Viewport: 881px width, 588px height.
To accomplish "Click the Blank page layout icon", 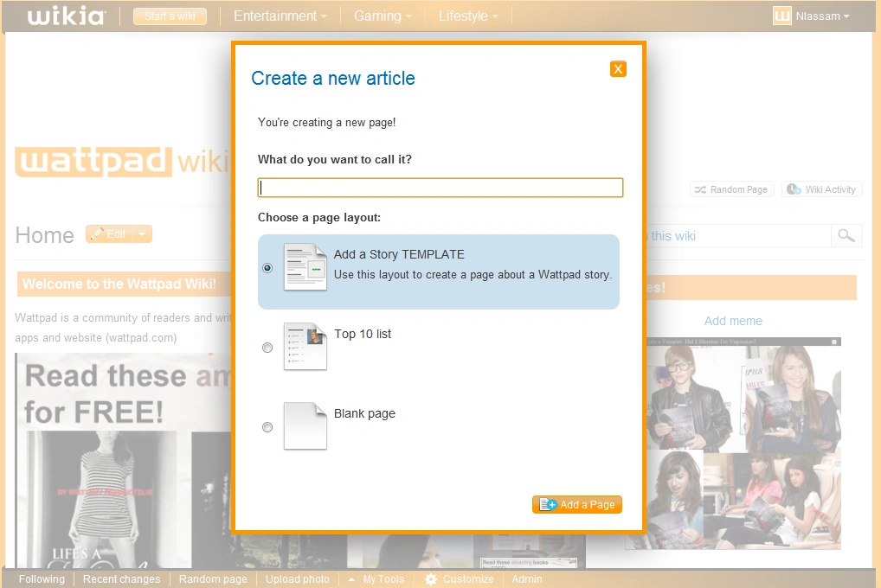I will pyautogui.click(x=304, y=426).
